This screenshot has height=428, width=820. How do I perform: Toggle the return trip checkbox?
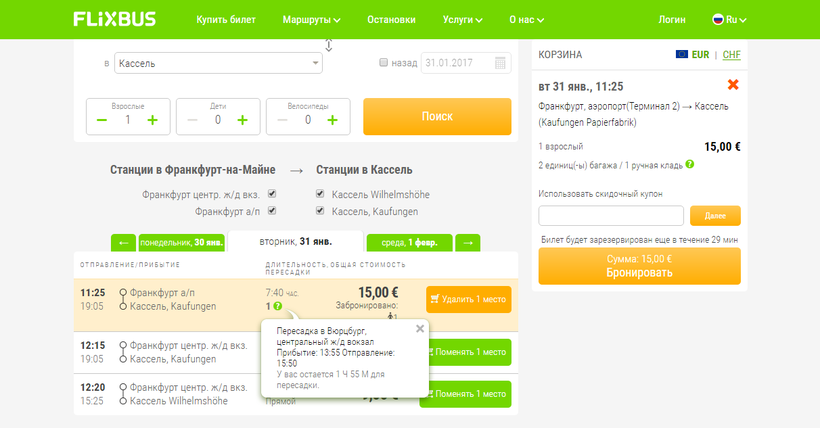pyautogui.click(x=383, y=63)
